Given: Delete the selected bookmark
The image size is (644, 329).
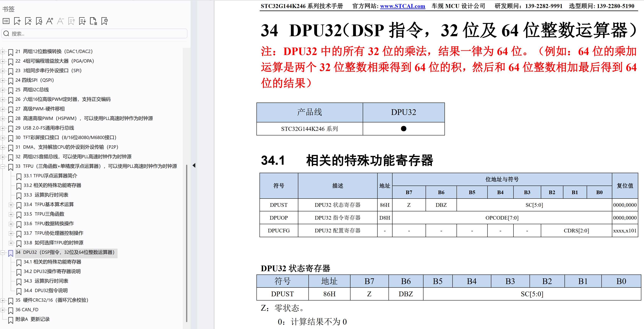Looking at the screenshot, I should pyautogui.click(x=28, y=21).
